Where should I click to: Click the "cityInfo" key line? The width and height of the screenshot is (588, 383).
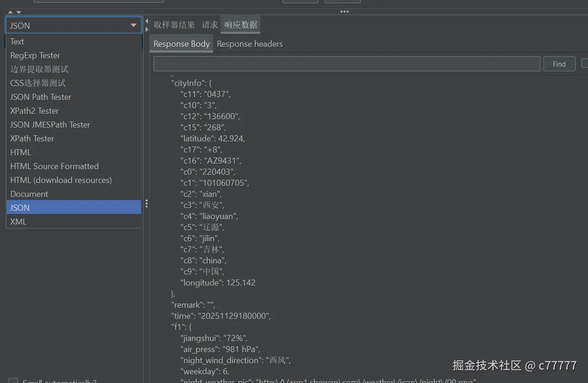point(191,83)
